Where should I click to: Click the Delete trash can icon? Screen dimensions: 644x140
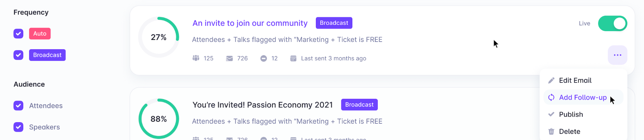point(551,131)
